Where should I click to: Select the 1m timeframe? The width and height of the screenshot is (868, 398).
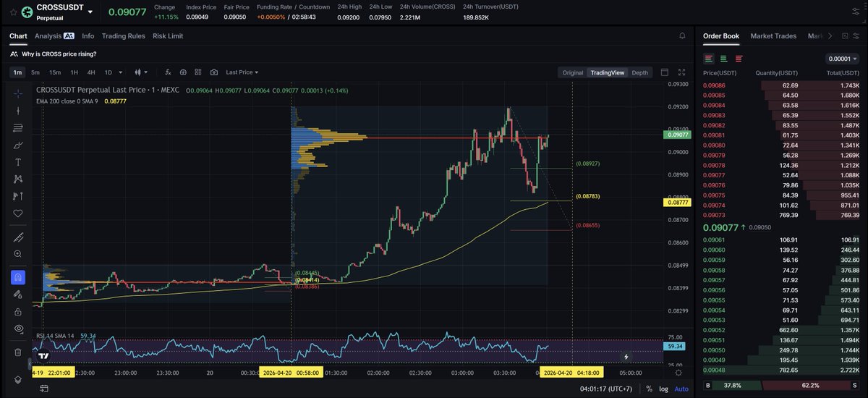pyautogui.click(x=17, y=72)
